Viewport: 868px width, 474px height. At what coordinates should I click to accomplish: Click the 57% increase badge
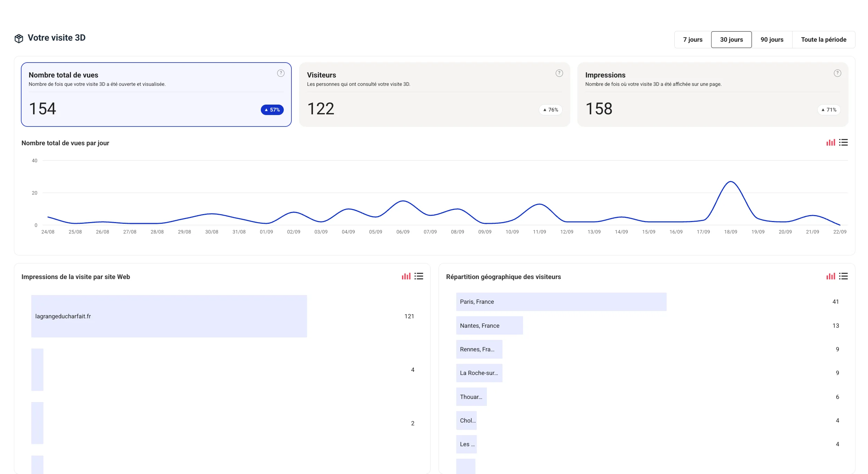coord(272,110)
